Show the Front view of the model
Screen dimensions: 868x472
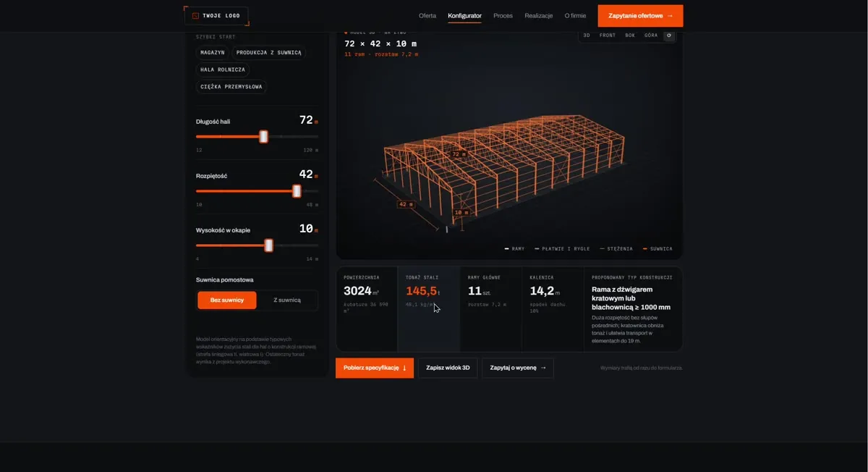(x=608, y=35)
